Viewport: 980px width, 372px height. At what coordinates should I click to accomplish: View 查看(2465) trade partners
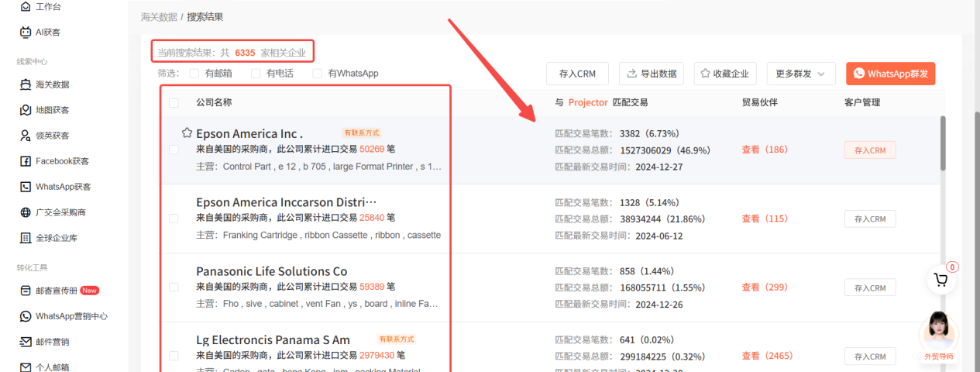(767, 356)
